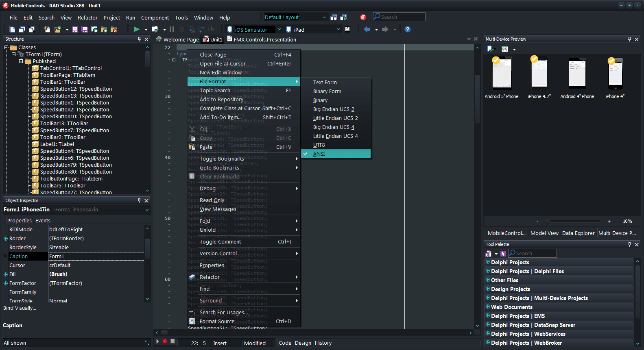Select Text Form file format

coord(336,83)
